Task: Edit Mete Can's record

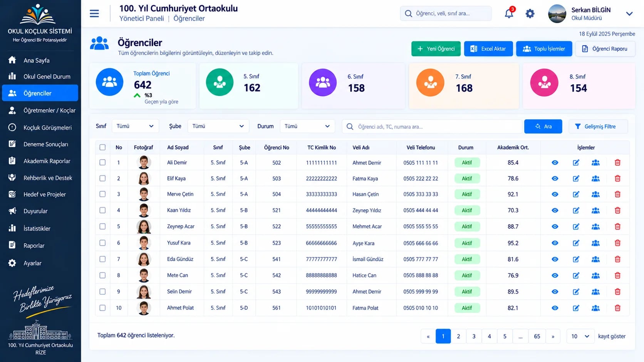Action: 576,275
